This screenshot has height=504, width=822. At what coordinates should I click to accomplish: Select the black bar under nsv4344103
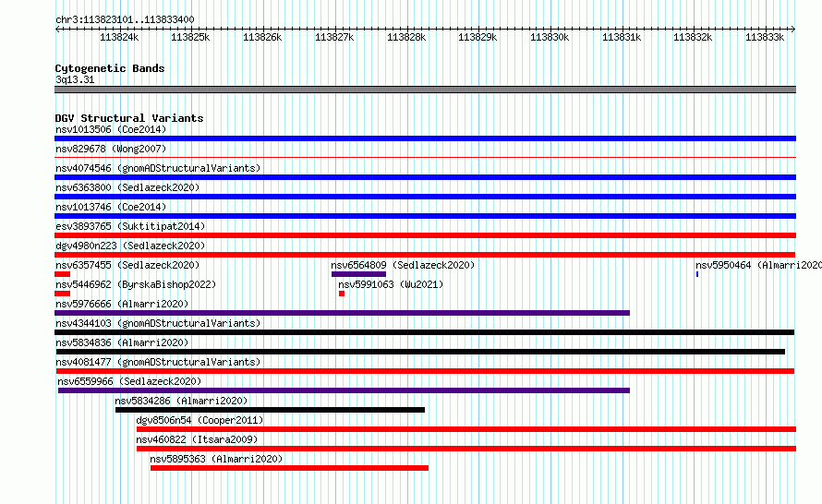425,332
